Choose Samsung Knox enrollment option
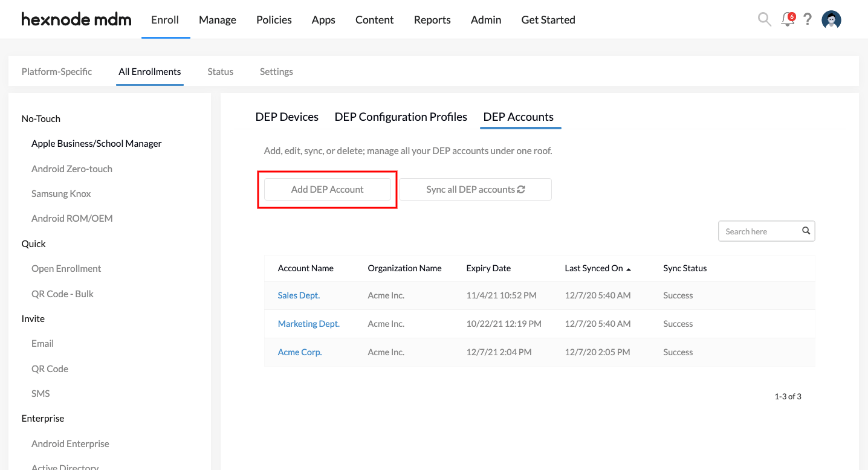The width and height of the screenshot is (868, 470). (x=61, y=193)
